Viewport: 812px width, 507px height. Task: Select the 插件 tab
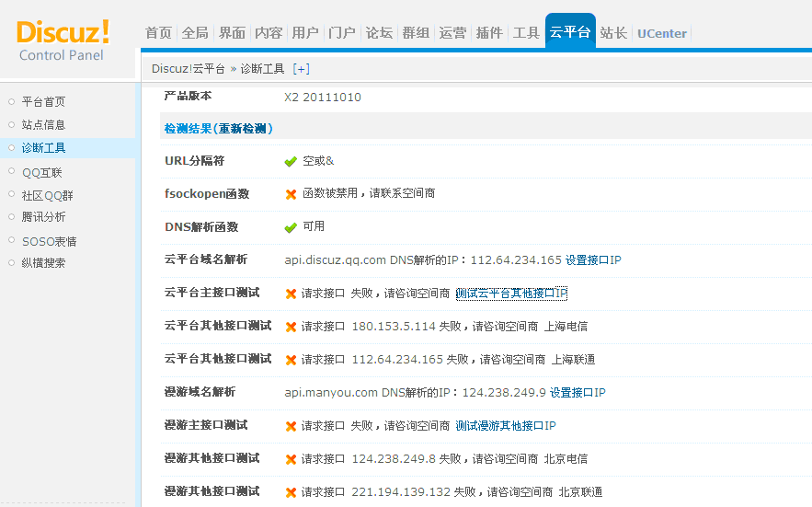coord(489,33)
